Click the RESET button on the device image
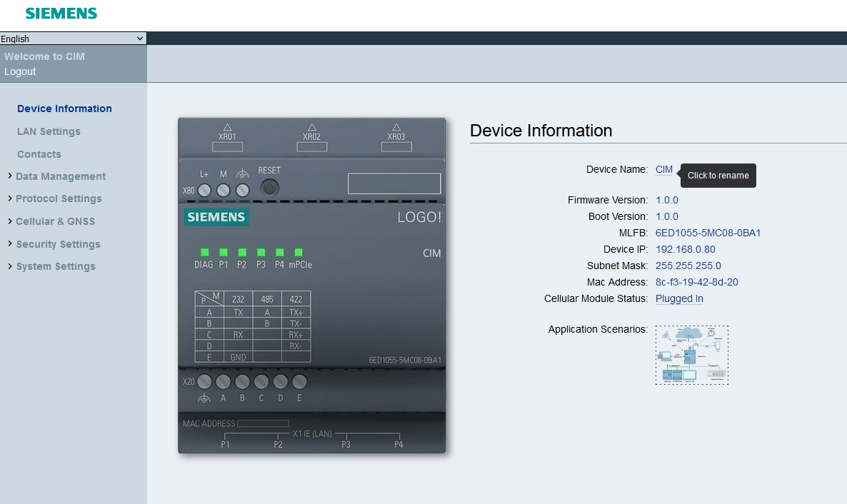847x504 pixels. tap(269, 188)
